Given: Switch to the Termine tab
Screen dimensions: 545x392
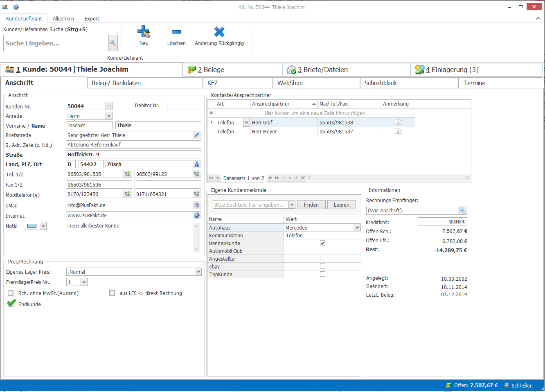Looking at the screenshot, I should (500, 83).
